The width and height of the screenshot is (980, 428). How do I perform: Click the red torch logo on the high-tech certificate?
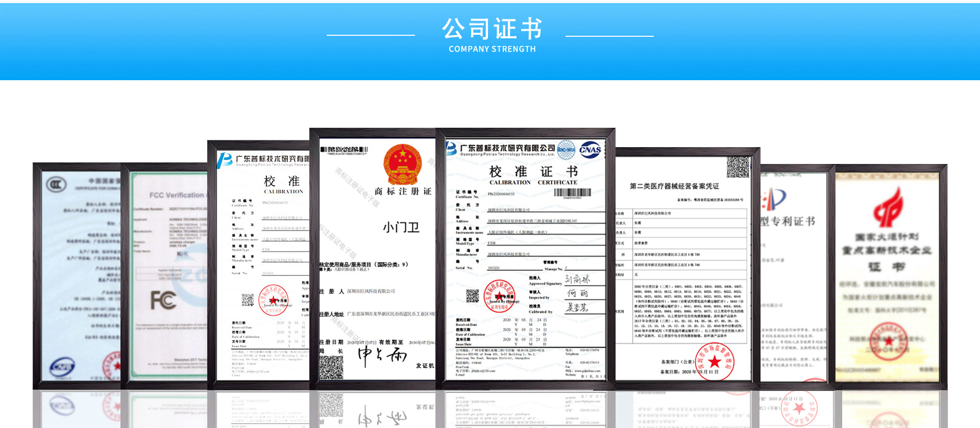click(x=888, y=207)
